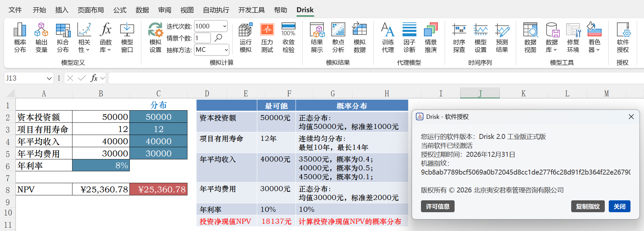Switch to the 开始 Home tab
644x231 pixels.
(x=40, y=10)
